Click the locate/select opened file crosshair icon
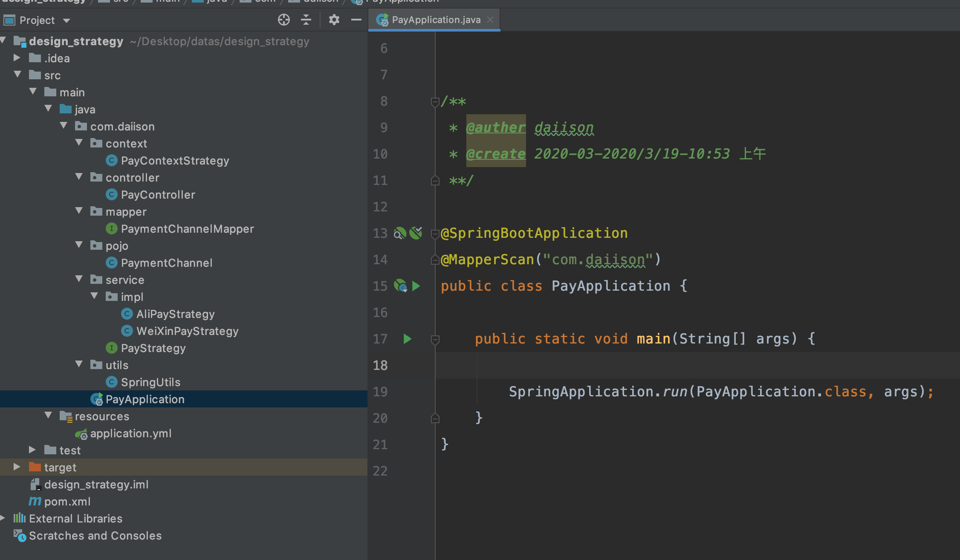 point(283,20)
